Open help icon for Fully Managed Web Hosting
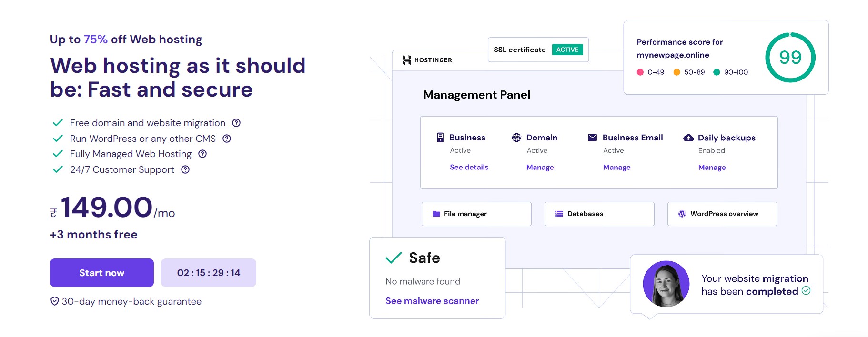Image resolution: width=868 pixels, height=337 pixels. click(x=202, y=154)
